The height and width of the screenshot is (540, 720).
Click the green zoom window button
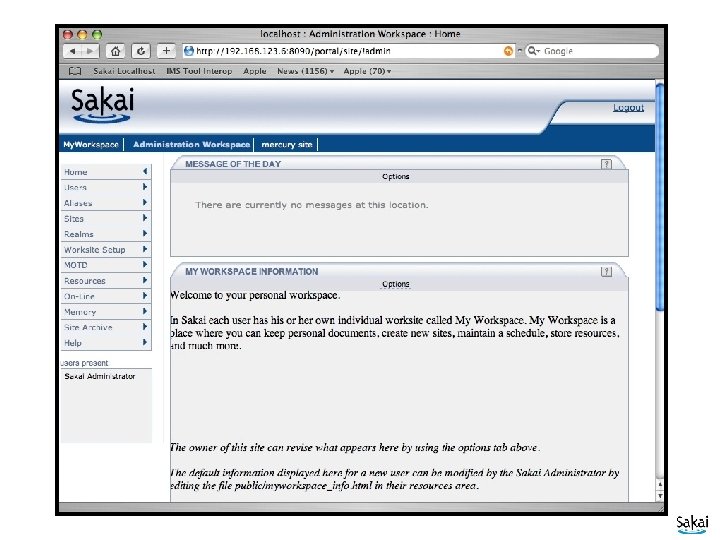coord(97,34)
